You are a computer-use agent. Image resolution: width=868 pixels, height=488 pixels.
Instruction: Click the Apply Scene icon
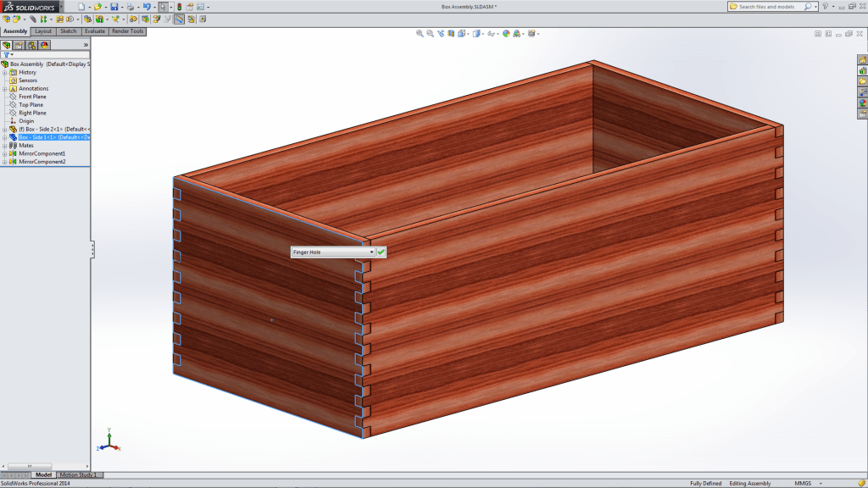516,34
